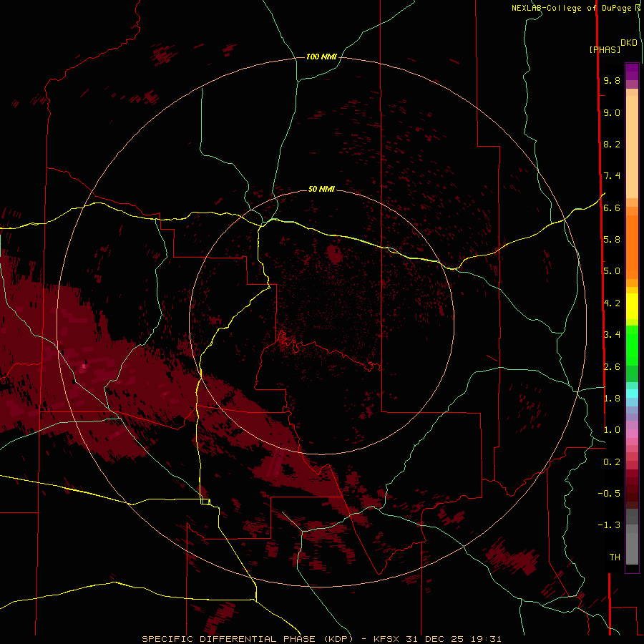Click the 4.2 value on color scale
The height and width of the screenshot is (644, 644).
(612, 303)
